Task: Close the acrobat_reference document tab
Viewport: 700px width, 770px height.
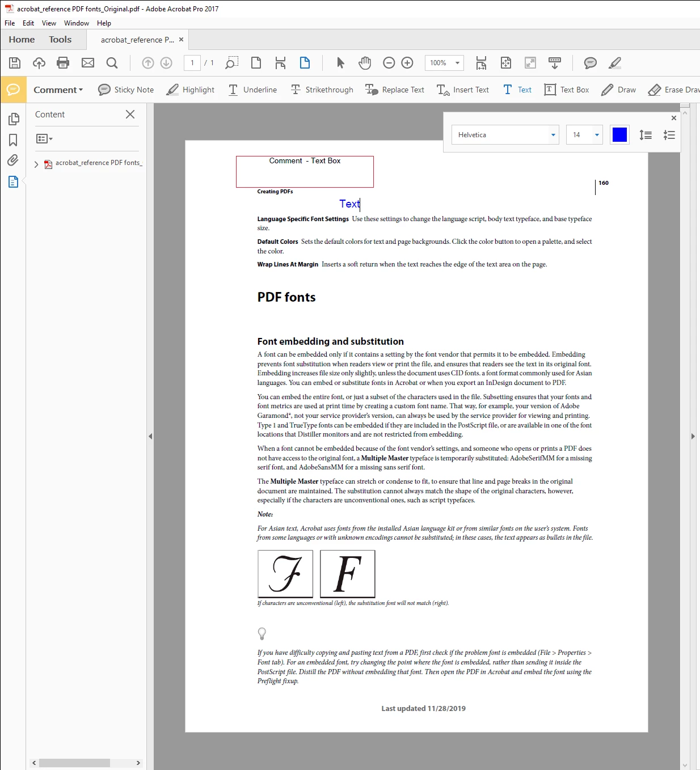Action: click(x=182, y=40)
